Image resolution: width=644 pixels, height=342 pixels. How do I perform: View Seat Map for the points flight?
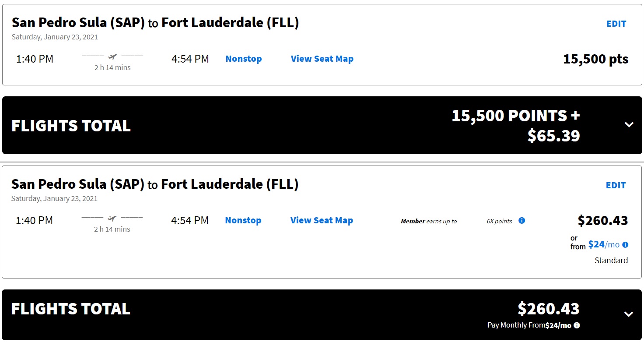coord(322,59)
